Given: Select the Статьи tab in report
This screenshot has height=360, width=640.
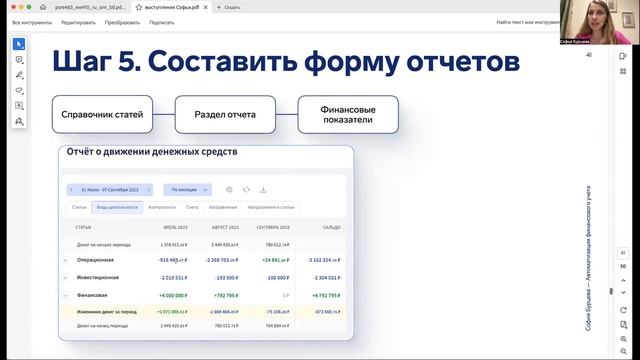Looking at the screenshot, I should (x=79, y=207).
